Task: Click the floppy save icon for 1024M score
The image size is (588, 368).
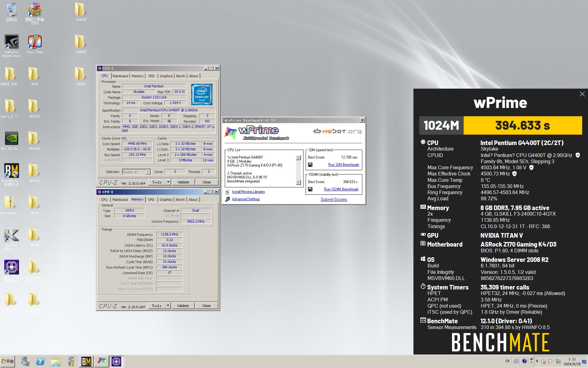Action: pos(310,189)
